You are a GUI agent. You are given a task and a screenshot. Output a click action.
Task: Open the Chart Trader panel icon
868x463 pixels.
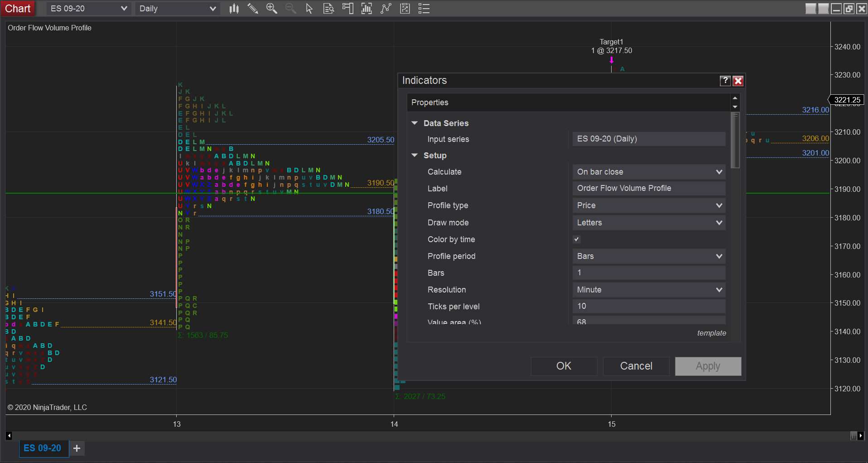[x=347, y=9]
